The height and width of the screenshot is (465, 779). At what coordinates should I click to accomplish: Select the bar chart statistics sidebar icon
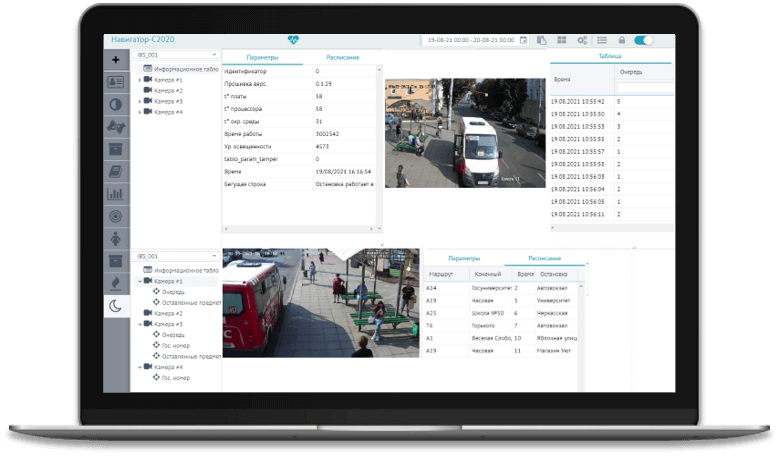click(x=116, y=193)
